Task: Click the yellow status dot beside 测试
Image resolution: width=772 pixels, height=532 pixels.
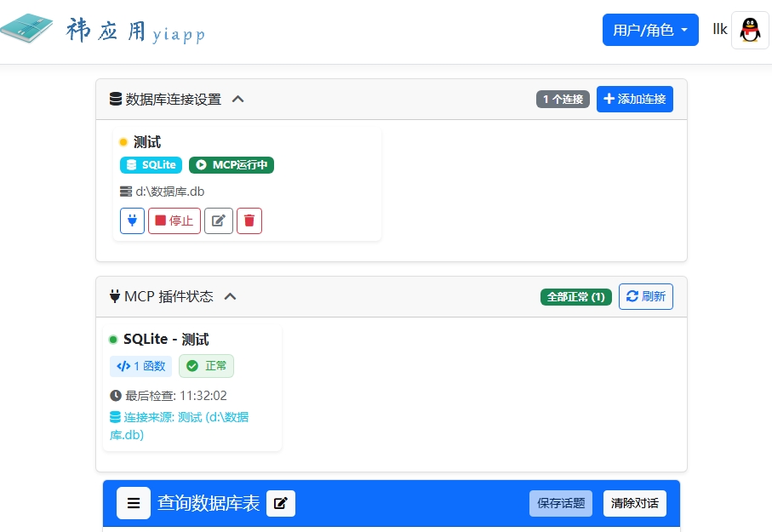Action: pos(123,142)
